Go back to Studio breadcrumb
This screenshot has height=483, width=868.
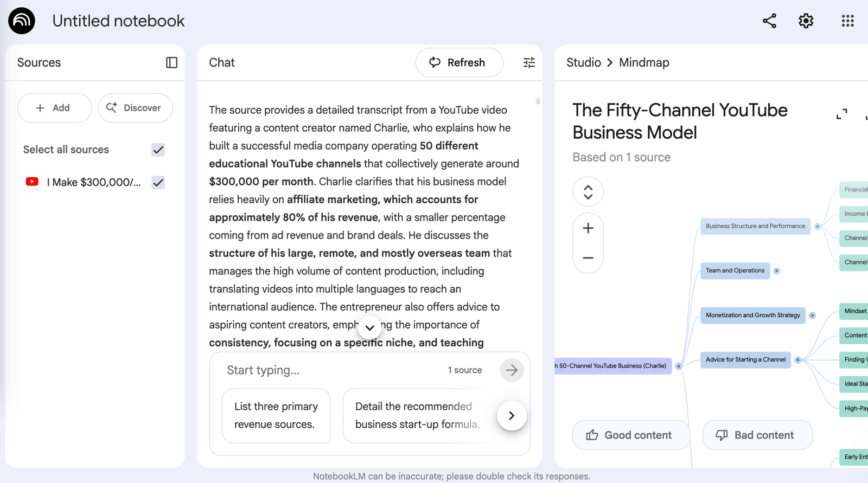pos(584,63)
